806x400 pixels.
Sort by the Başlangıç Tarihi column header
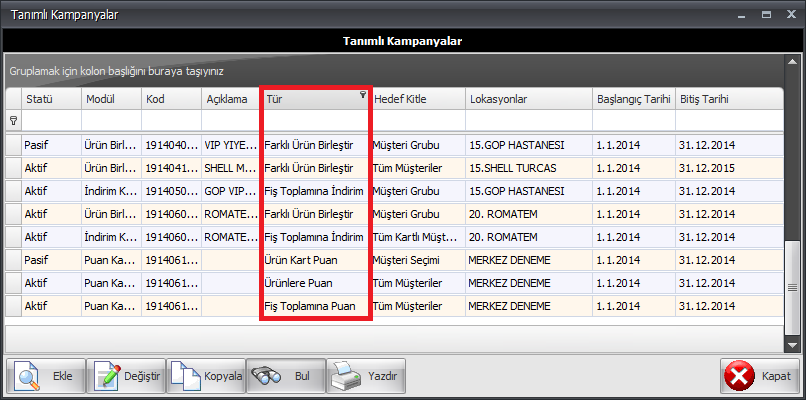[x=630, y=99]
